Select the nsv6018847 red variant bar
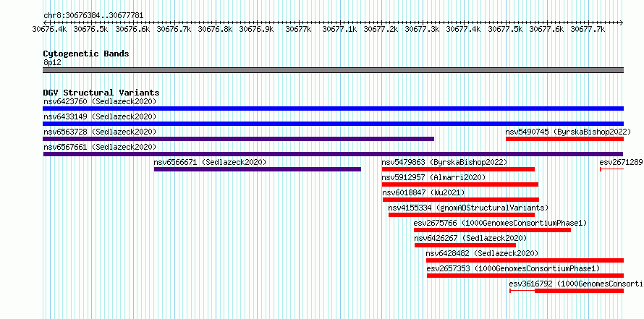 pos(461,200)
